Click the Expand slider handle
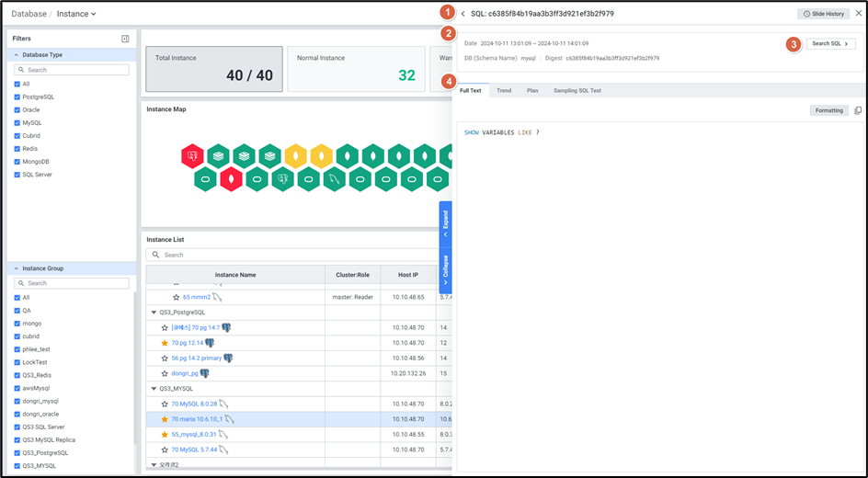 (x=445, y=222)
